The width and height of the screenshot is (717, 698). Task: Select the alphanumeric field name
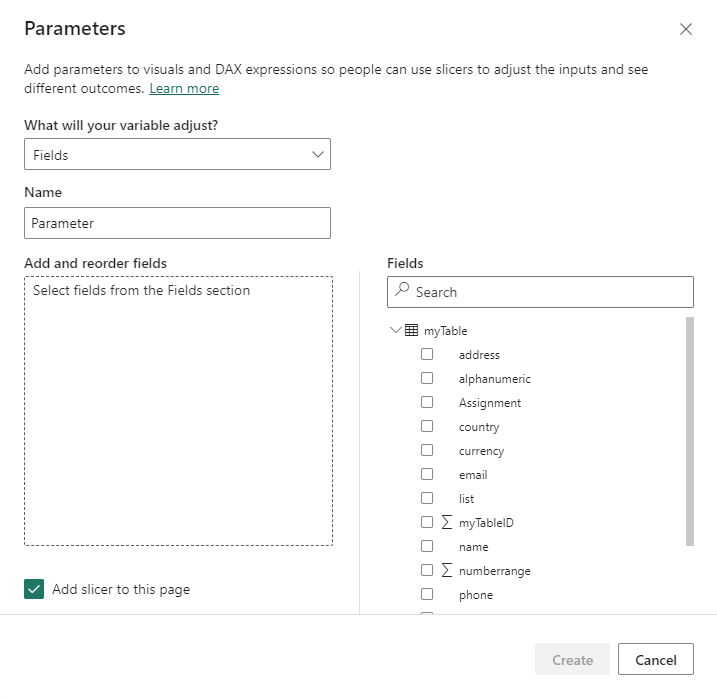click(494, 379)
